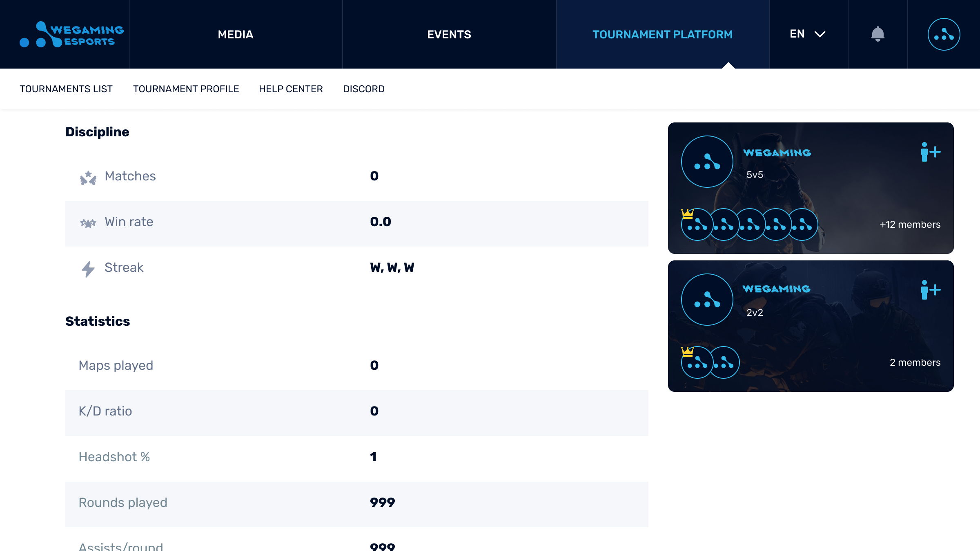
Task: Open the MEDIA menu
Action: (236, 34)
